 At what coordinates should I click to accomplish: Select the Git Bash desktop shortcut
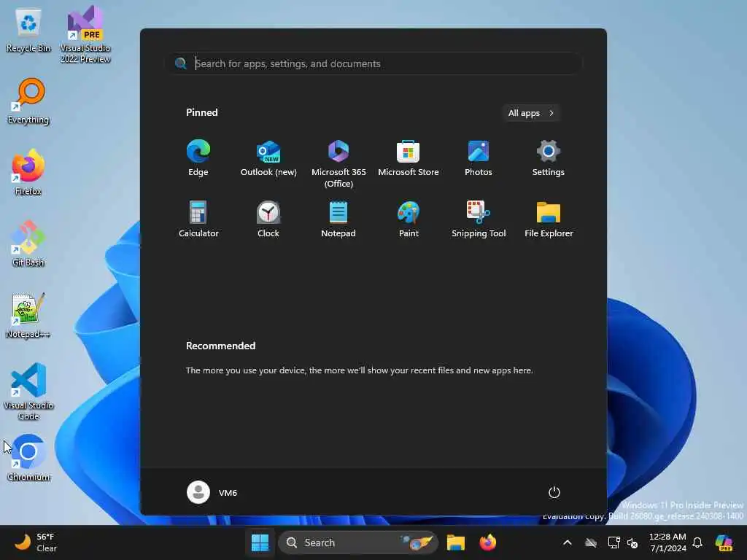click(x=28, y=244)
